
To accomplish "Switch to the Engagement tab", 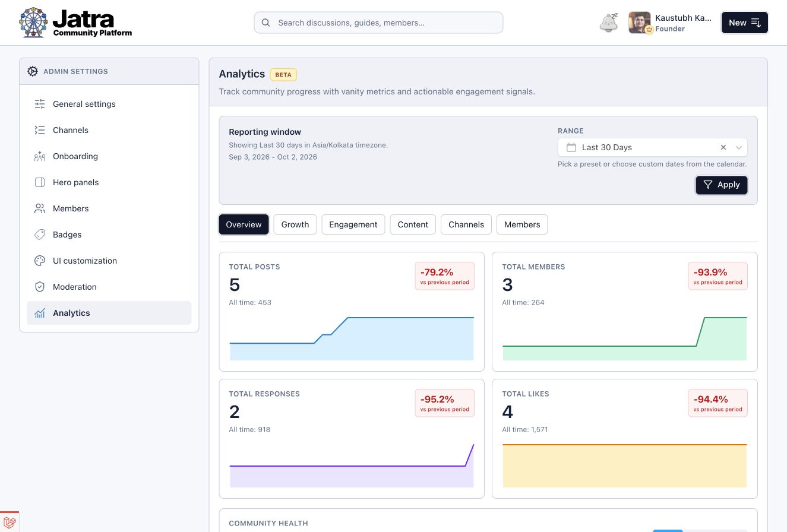I will (x=353, y=224).
